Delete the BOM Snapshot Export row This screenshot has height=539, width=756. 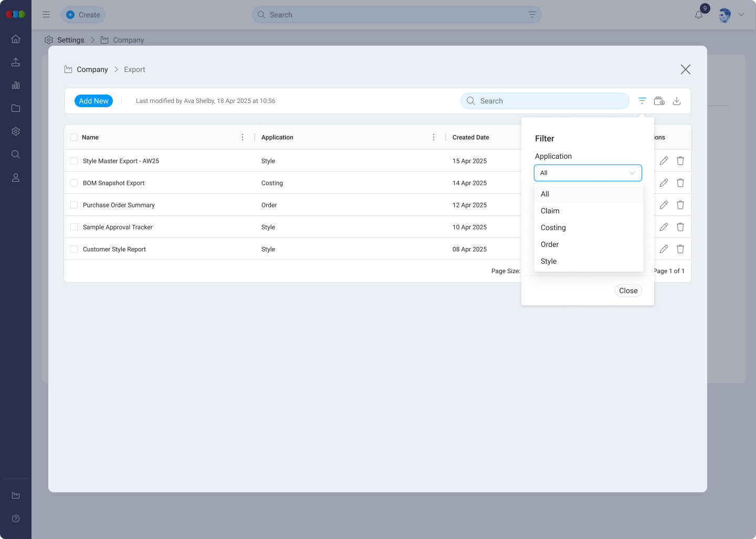tap(680, 183)
